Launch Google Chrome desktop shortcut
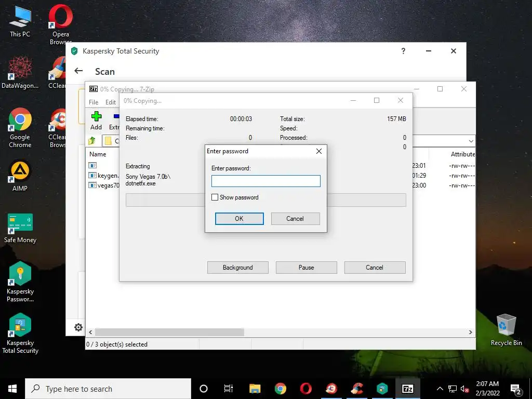Screen dimensions: 532x399 20,128
